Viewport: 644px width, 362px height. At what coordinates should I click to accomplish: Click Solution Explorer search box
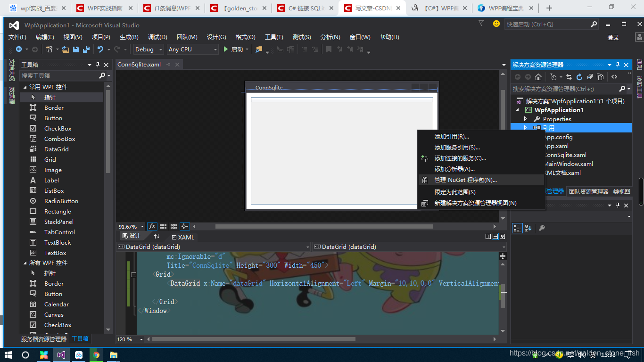[565, 89]
